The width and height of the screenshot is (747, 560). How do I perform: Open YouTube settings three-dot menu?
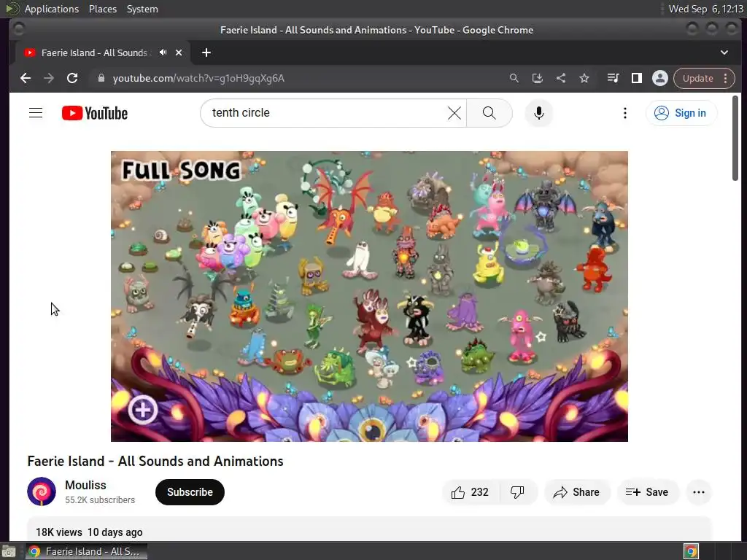pyautogui.click(x=625, y=113)
